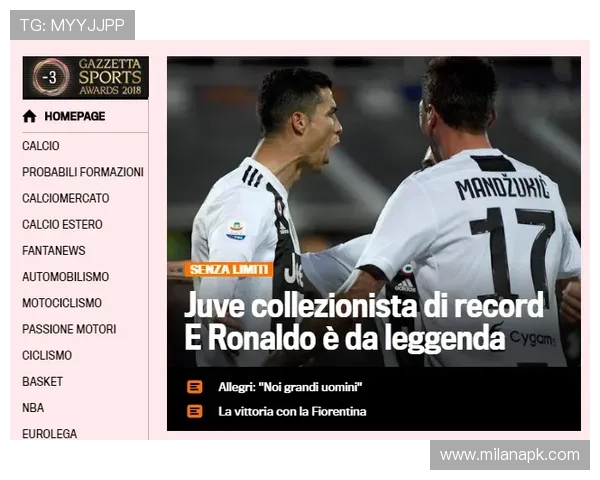The width and height of the screenshot is (600, 480).
Task: Click the home icon beside HOMEPAGE
Action: point(30,116)
